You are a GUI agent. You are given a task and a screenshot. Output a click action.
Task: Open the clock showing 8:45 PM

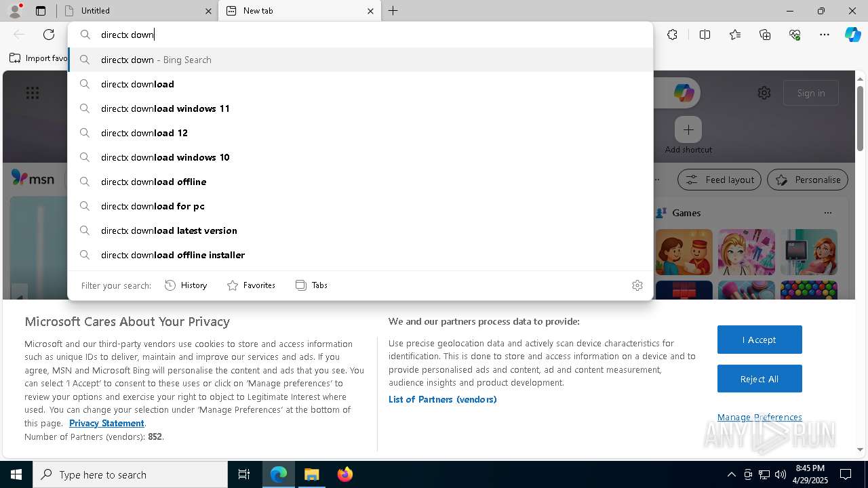coord(810,474)
